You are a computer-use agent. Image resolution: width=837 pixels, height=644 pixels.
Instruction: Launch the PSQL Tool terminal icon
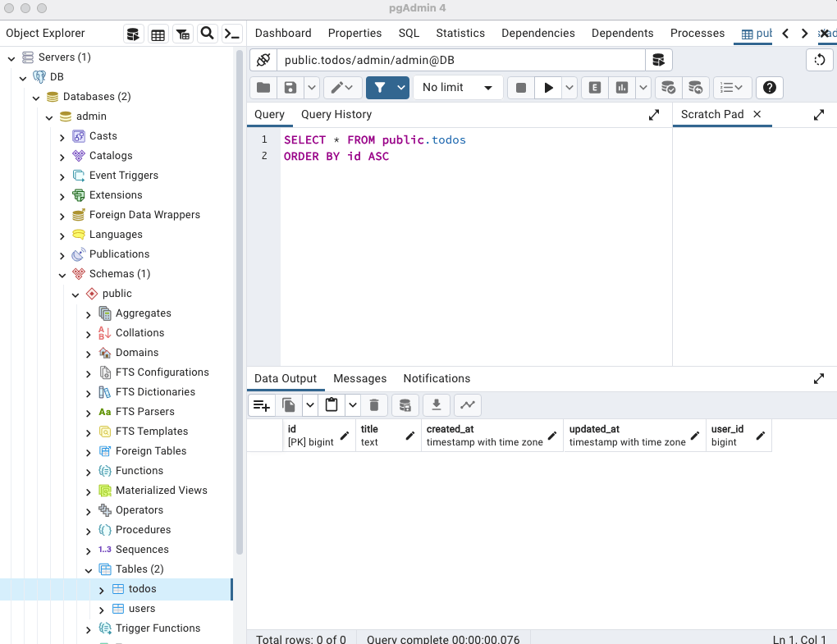pyautogui.click(x=231, y=34)
